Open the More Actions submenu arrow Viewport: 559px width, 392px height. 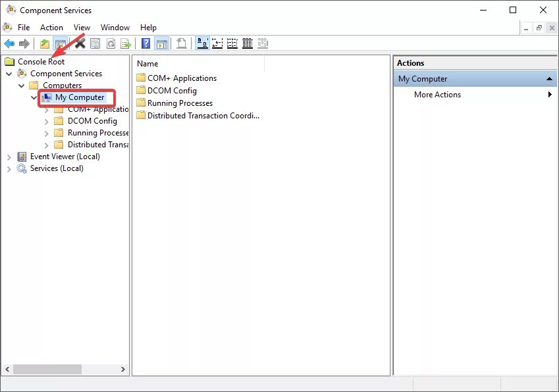pos(550,94)
